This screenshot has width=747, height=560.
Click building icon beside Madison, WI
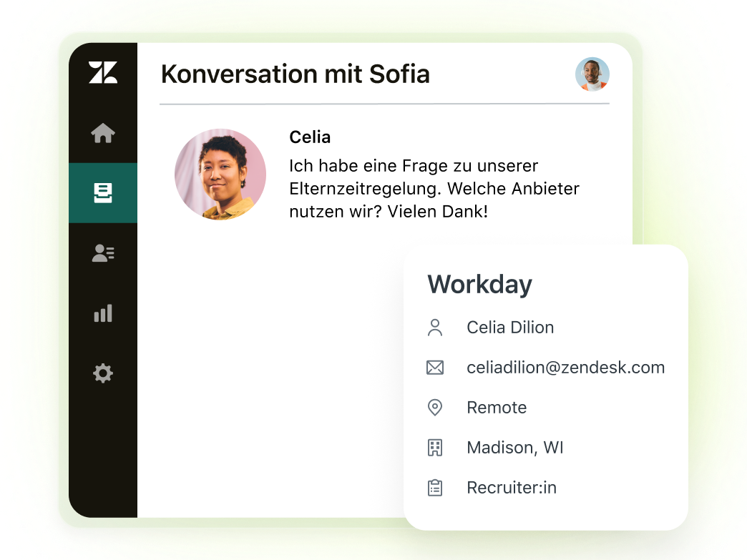coord(435,448)
